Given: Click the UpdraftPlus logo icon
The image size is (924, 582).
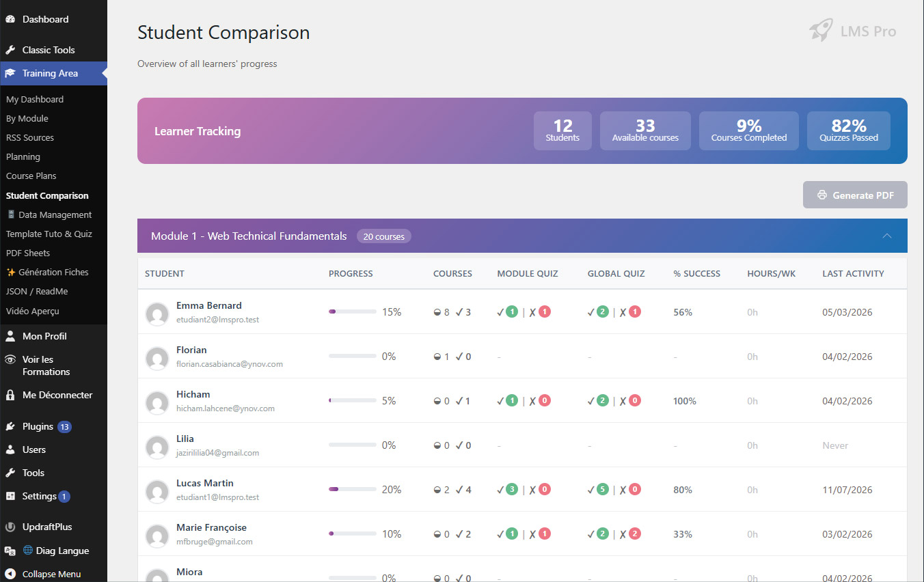Looking at the screenshot, I should 10,527.
